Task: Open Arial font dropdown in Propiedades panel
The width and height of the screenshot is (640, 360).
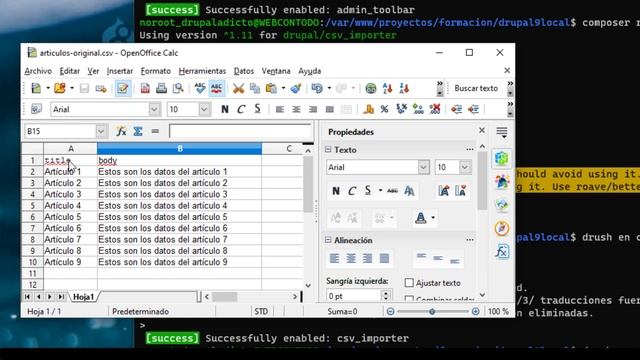Action: click(x=423, y=167)
